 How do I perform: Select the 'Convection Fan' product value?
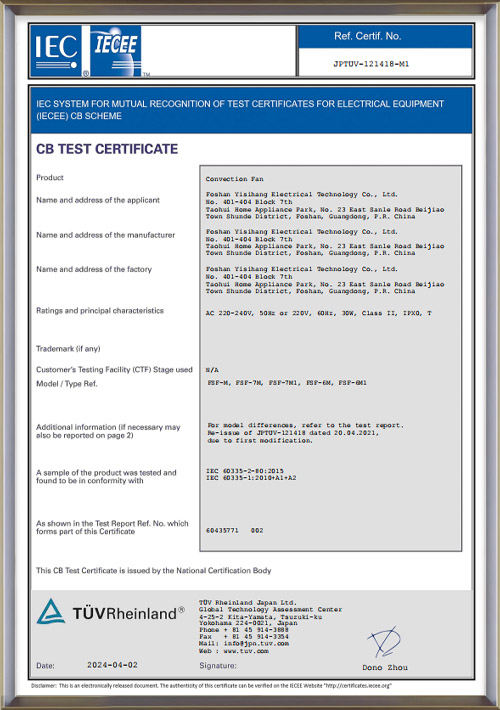(234, 179)
